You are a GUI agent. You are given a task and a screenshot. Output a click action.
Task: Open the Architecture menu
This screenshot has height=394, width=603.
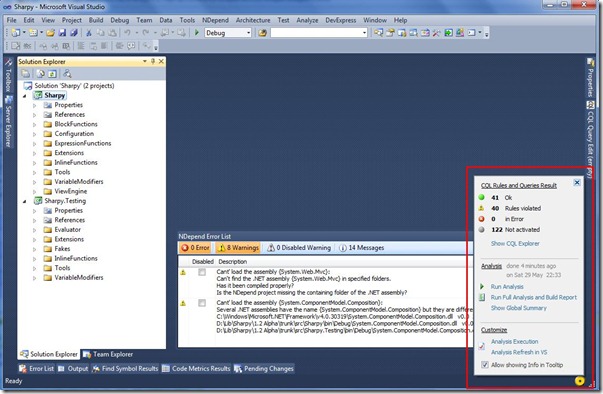253,20
